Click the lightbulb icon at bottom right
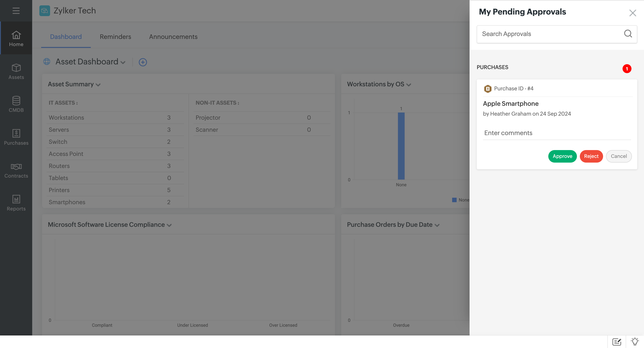The height and width of the screenshot is (348, 644). [635, 342]
